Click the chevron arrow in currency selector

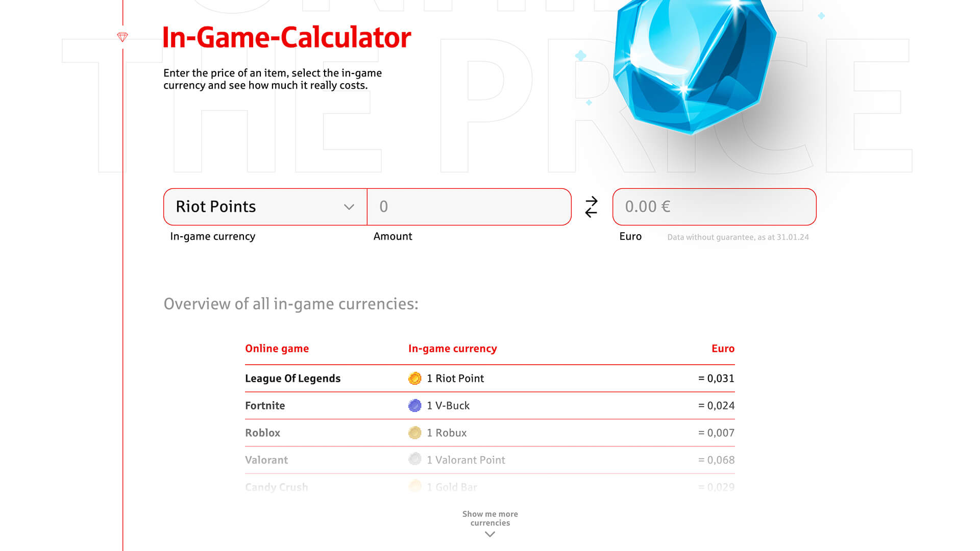click(349, 207)
